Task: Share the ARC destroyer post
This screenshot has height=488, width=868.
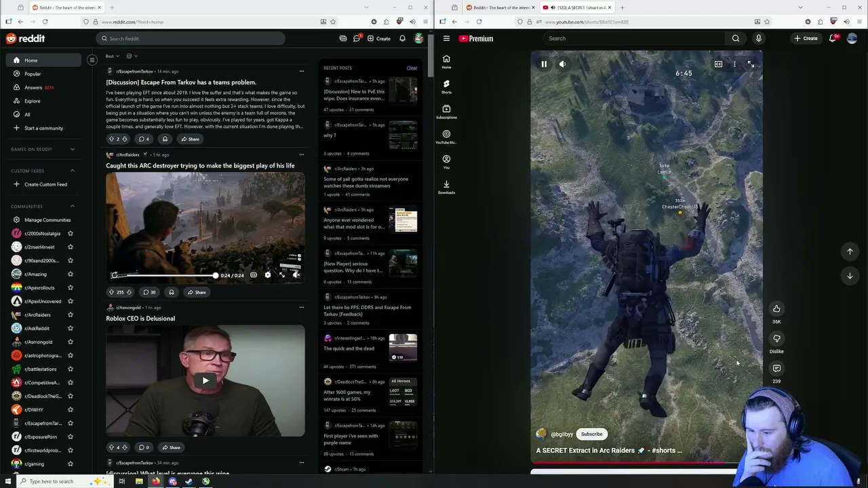Action: pyautogui.click(x=197, y=292)
